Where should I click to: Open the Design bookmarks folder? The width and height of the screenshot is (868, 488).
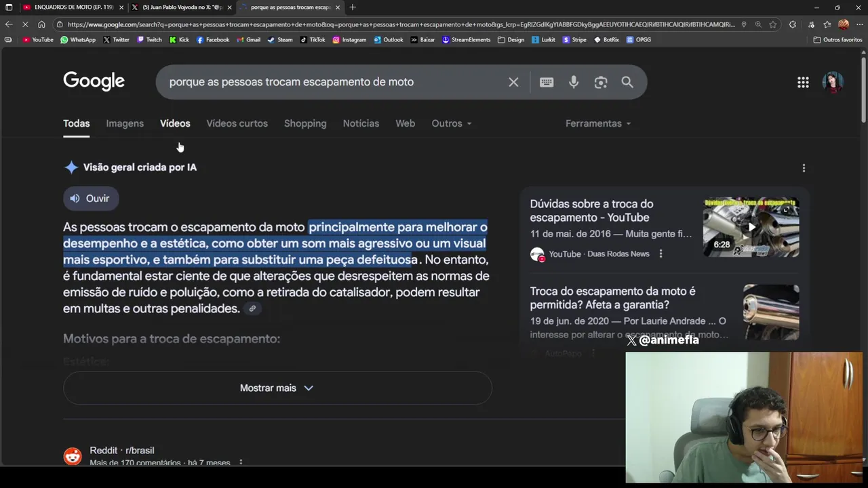point(511,40)
